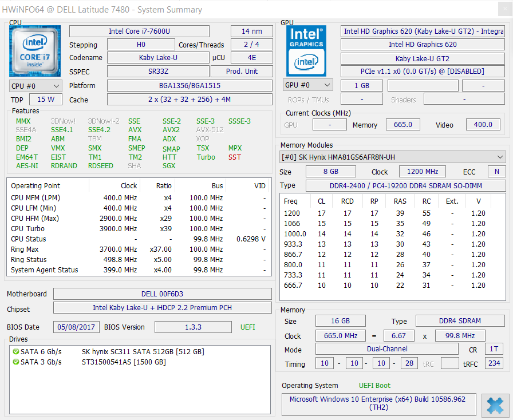
Task: Select the Intel HD Graphics 620 name field
Action: point(423,44)
